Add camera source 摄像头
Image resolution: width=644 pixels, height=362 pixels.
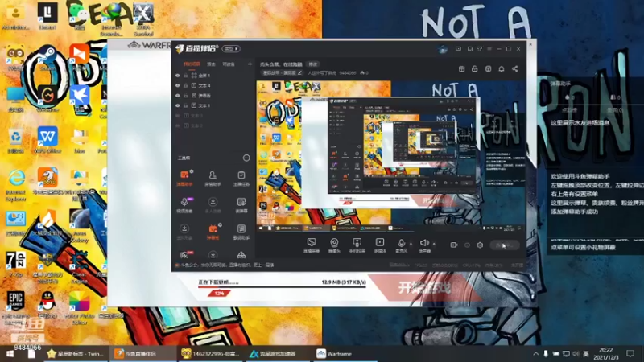pyautogui.click(x=334, y=245)
